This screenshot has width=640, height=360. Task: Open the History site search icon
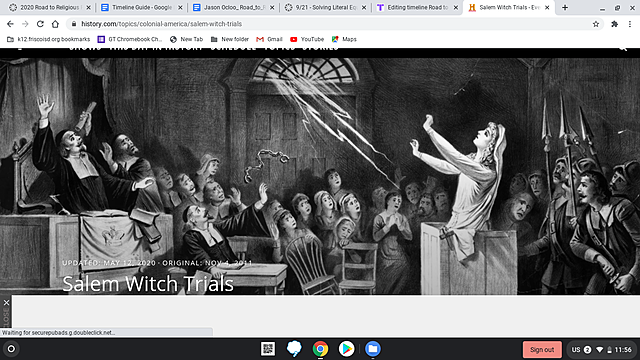pos(622,49)
